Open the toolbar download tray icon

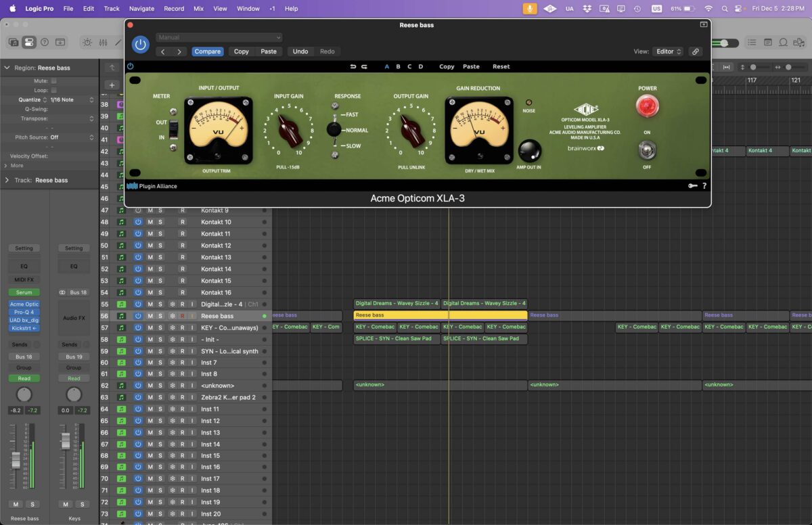(60, 42)
